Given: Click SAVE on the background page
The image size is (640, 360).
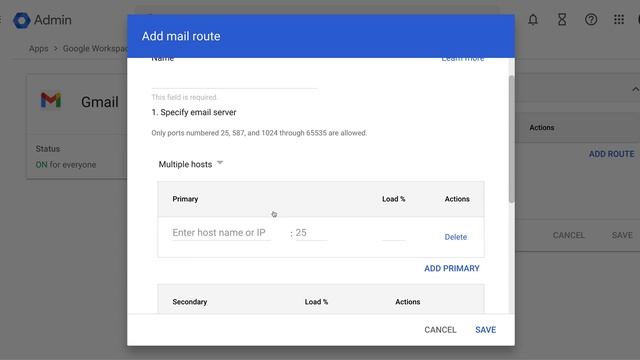Looking at the screenshot, I should 622,235.
